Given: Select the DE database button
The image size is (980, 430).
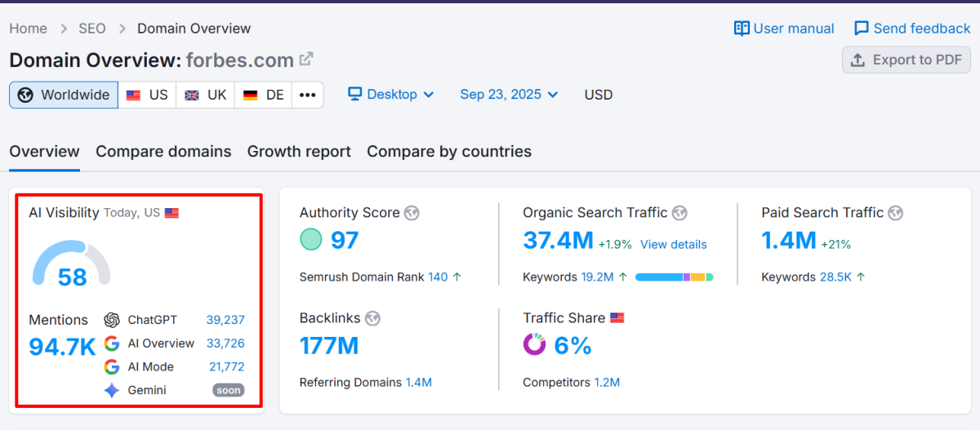Looking at the screenshot, I should click(x=264, y=95).
